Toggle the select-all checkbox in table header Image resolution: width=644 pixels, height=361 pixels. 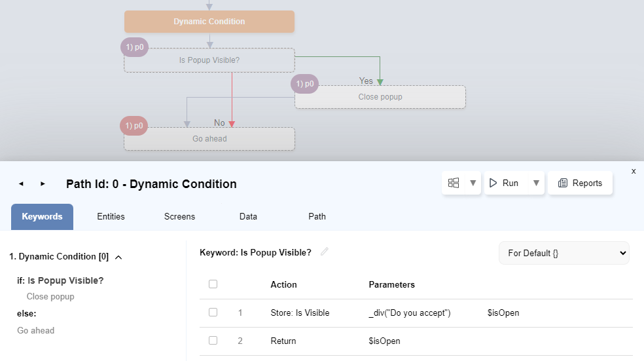(x=213, y=284)
